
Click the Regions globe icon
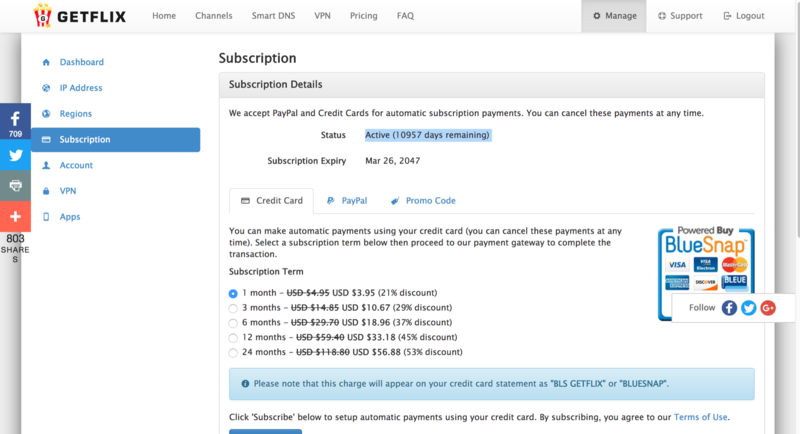pyautogui.click(x=46, y=114)
